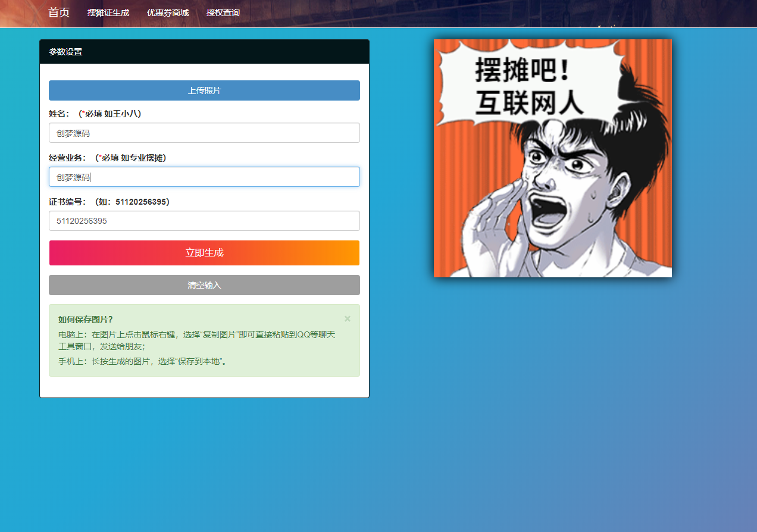This screenshot has width=757, height=532.
Task: Click the 电脑上 save instruction text
Action: 197,340
